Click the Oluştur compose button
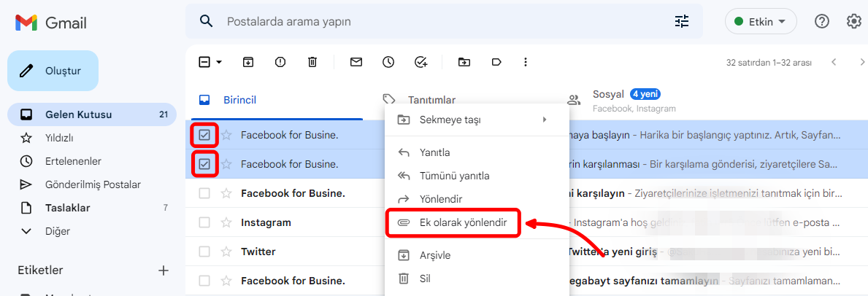The image size is (868, 296). (x=53, y=71)
